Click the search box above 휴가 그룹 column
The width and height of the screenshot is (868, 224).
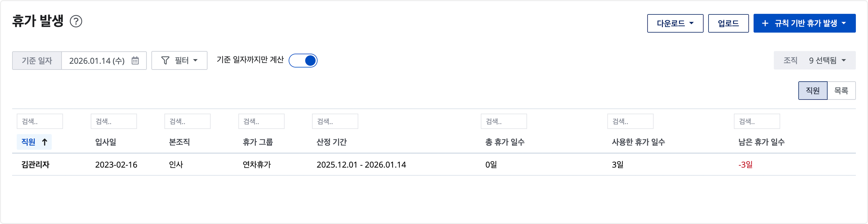pos(261,122)
